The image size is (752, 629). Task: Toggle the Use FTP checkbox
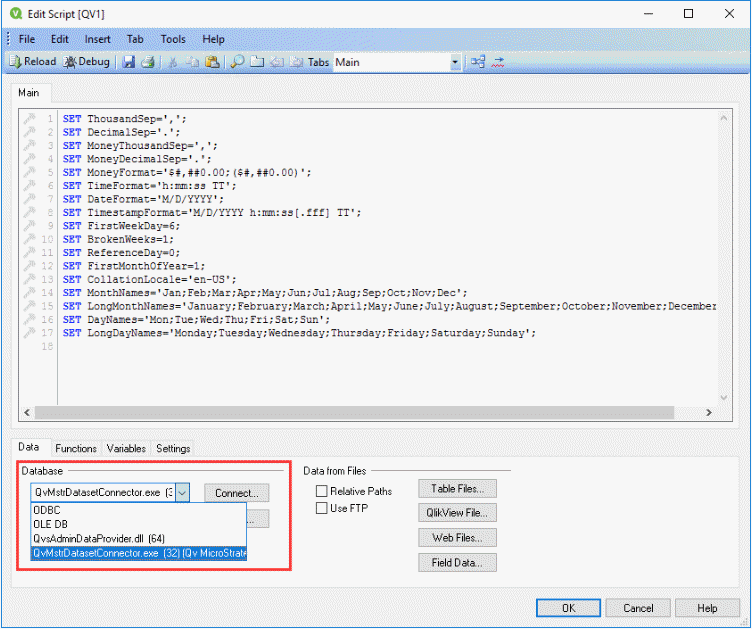[322, 508]
